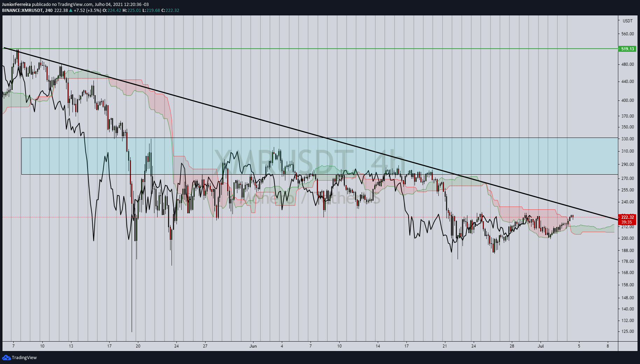Click the H:225.01 high value
Screen dimensions: 640x364
[x=132, y=10]
